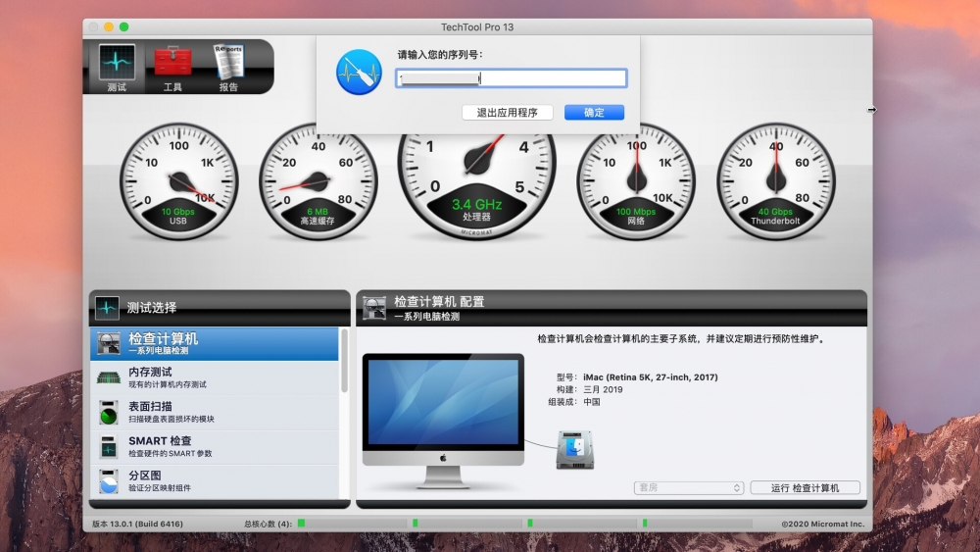Click the 退出应用程序 button

[x=507, y=113]
